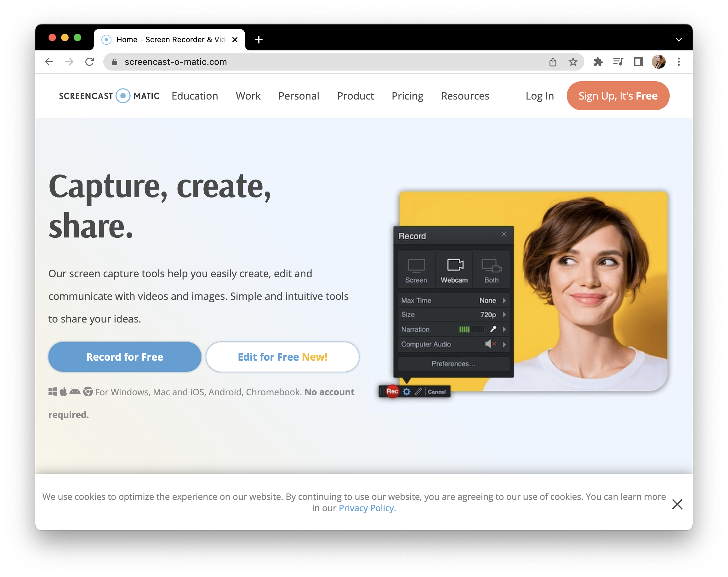The image size is (728, 577).
Task: Open Preferences in the Record panel
Action: pyautogui.click(x=453, y=364)
